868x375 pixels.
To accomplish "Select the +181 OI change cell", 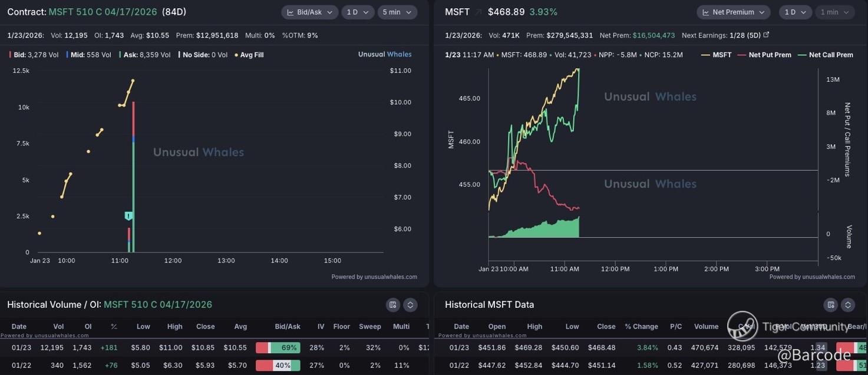I will 108,348.
